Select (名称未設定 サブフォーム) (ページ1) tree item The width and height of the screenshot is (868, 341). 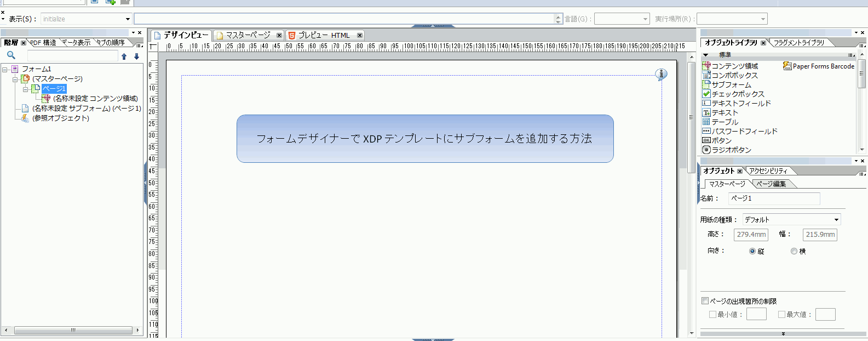[87, 109]
